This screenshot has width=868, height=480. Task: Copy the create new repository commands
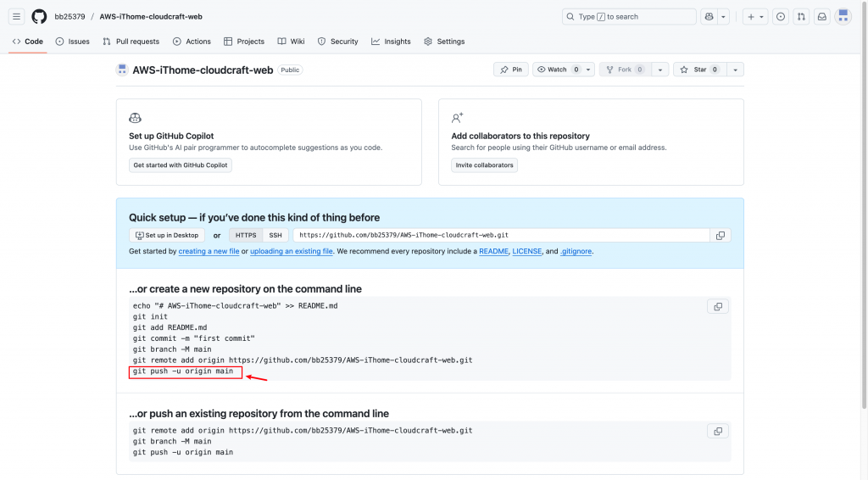[718, 307]
